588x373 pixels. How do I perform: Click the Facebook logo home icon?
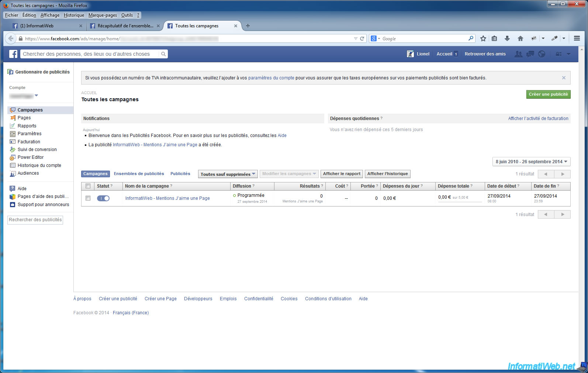click(13, 54)
